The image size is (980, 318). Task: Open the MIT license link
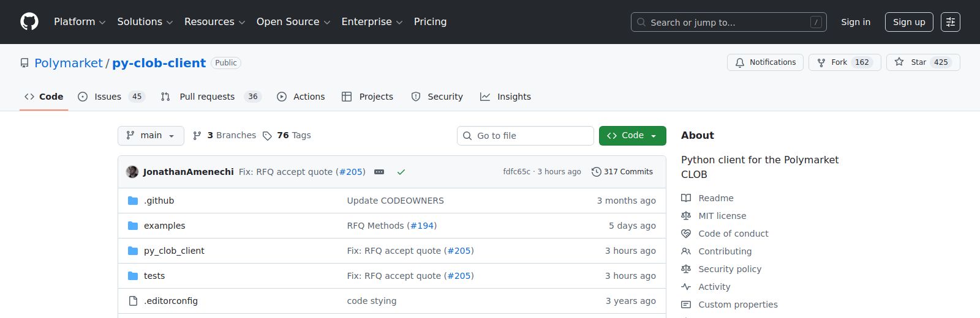(x=722, y=216)
